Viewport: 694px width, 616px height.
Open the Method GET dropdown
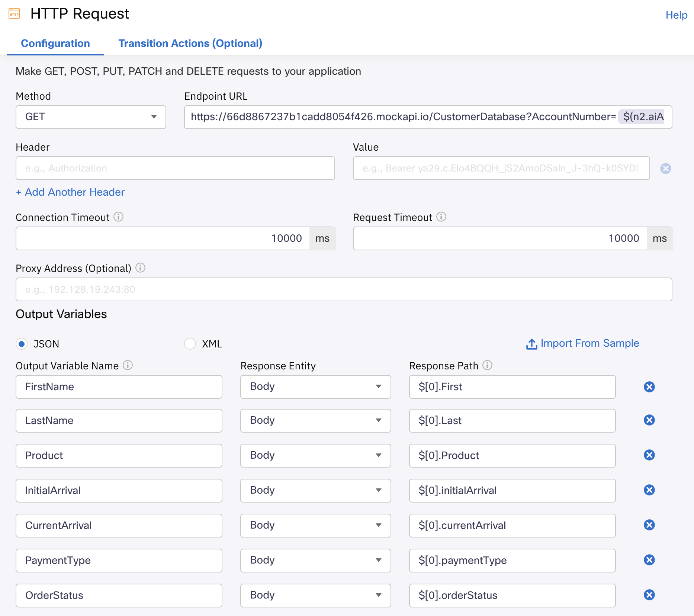click(91, 117)
